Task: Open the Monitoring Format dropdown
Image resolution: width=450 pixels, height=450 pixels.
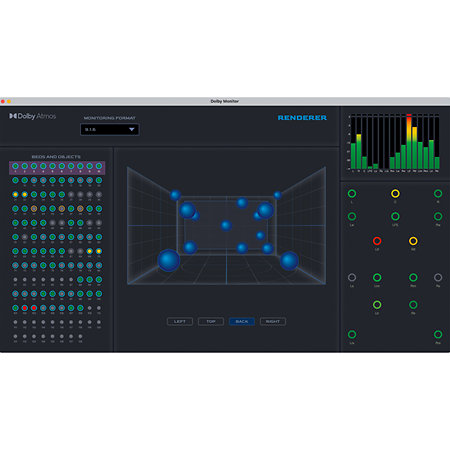Action: pos(110,129)
